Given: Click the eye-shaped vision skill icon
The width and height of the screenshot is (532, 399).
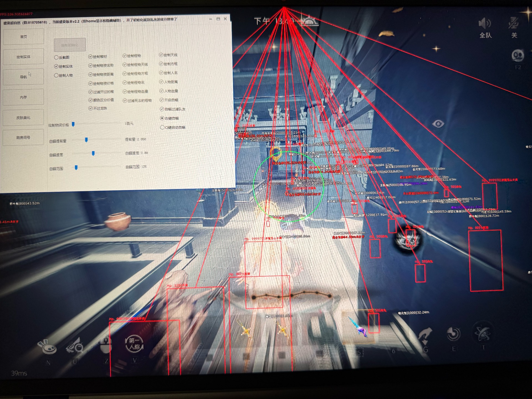Looking at the screenshot, I should (x=438, y=124).
